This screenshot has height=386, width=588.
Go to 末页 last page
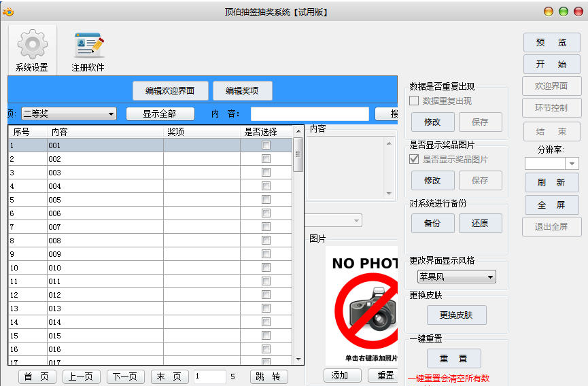[x=169, y=376]
